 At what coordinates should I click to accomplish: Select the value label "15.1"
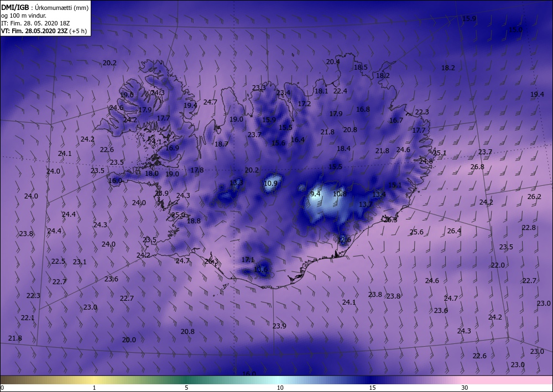[395, 185]
